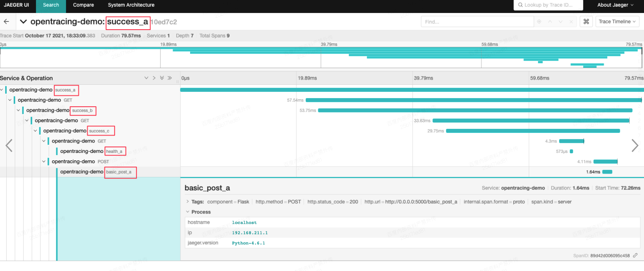Click the component = Flask tag
Image resolution: width=644 pixels, height=271 pixels.
click(x=228, y=202)
